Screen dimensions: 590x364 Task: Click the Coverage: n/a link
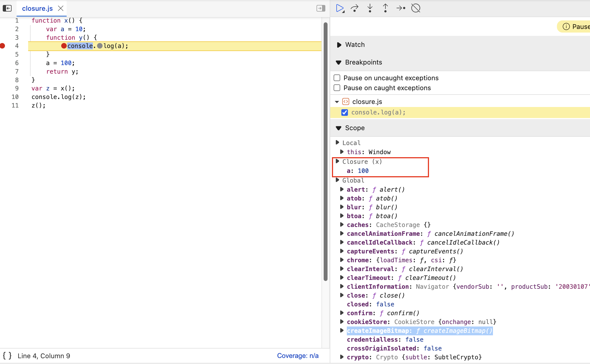[298, 356]
